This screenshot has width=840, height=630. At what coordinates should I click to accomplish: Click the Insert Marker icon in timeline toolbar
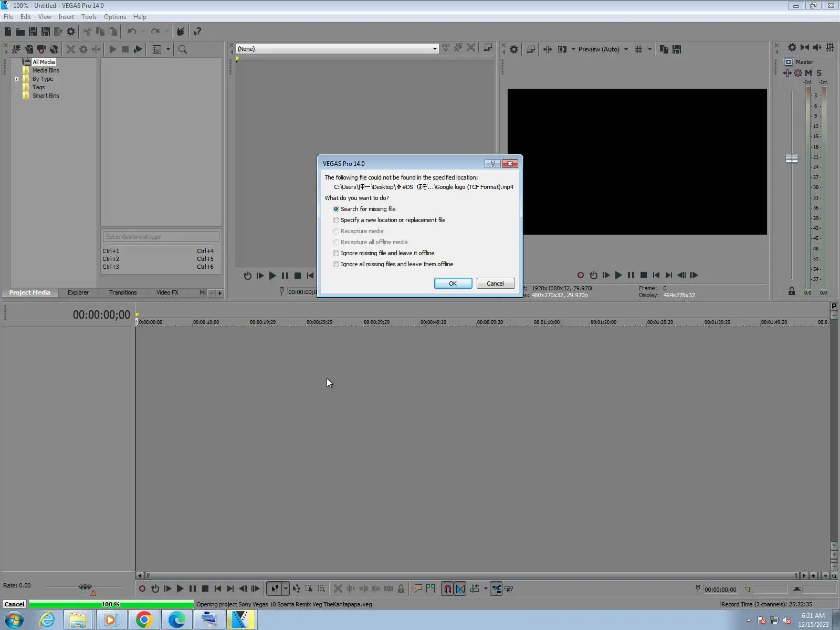[x=418, y=589]
